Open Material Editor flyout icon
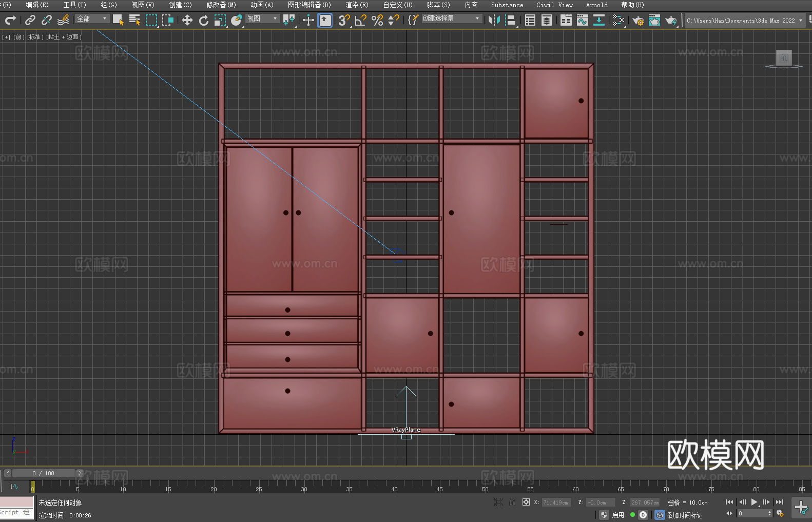Image resolution: width=812 pixels, height=522 pixels. tap(618, 20)
